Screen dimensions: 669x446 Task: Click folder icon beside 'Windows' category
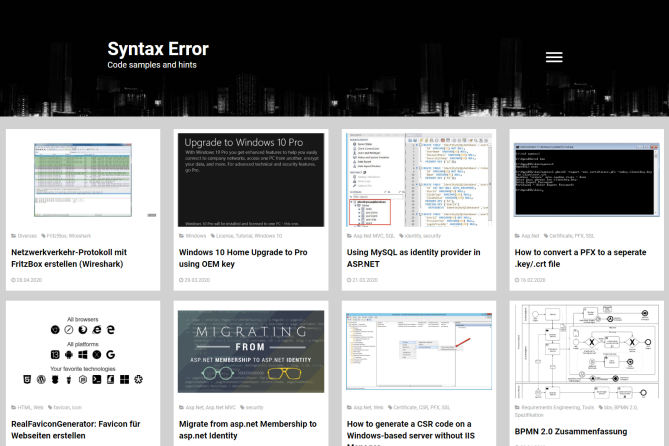[x=182, y=236]
